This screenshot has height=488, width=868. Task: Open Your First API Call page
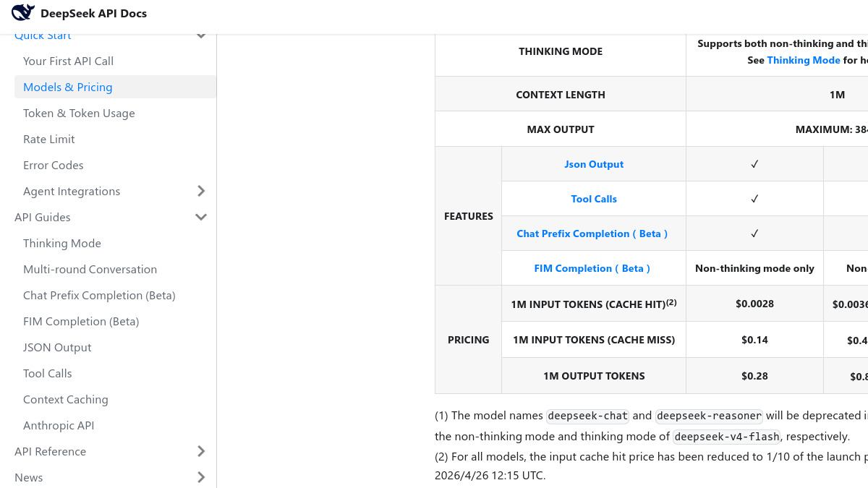tap(68, 61)
